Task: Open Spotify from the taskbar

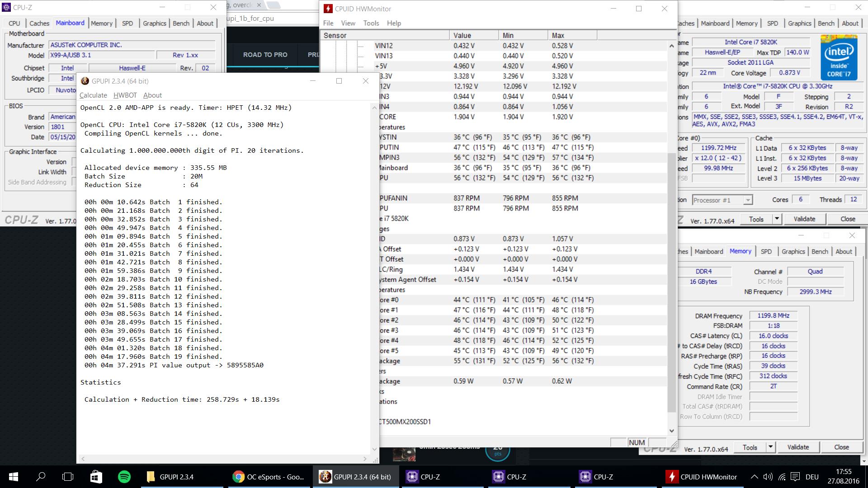Action: point(124,477)
